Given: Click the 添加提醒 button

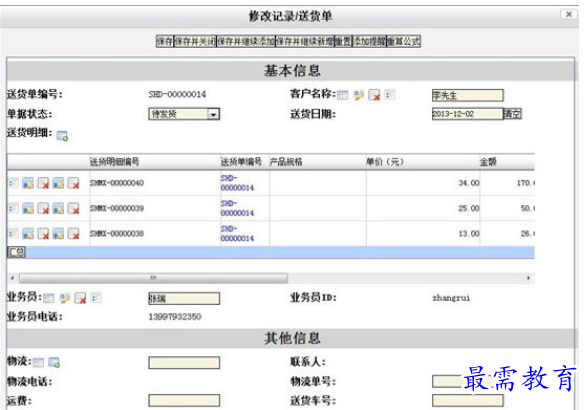Looking at the screenshot, I should tap(369, 41).
